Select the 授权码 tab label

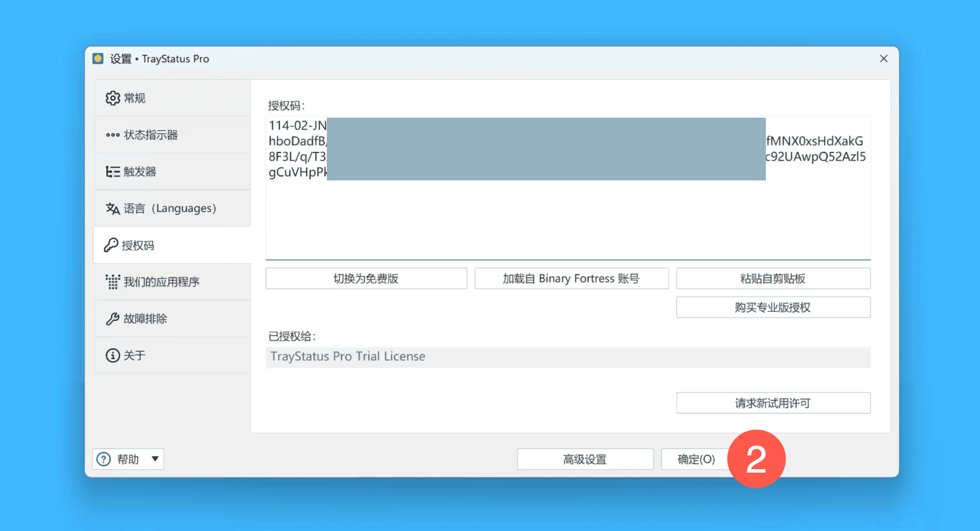click(138, 245)
